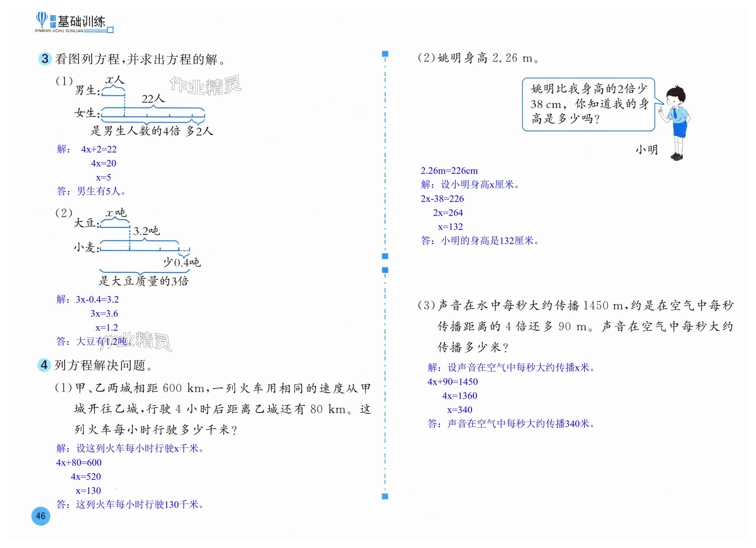Click the 小明 name caption
Screen dimensions: 756x548
647,149
